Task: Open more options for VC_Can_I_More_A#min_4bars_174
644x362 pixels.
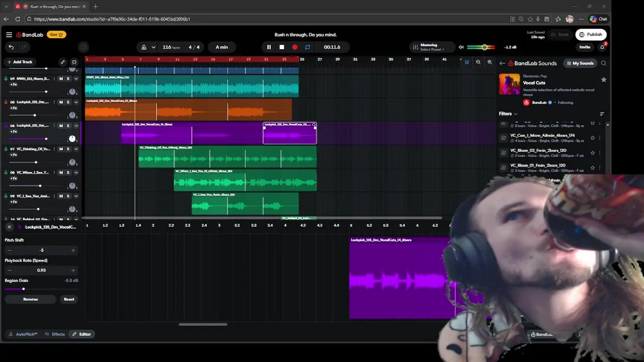Action: [600, 138]
